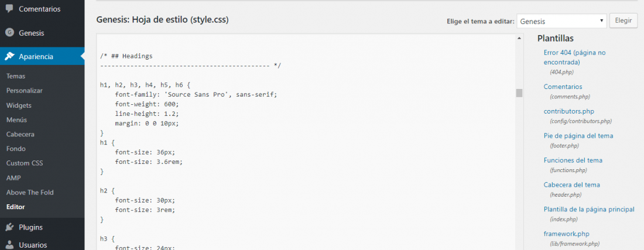Open Funciones del tema functions.php file

[x=573, y=160]
